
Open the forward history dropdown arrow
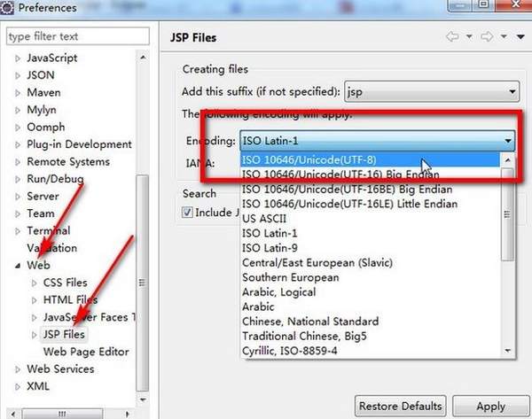504,36
